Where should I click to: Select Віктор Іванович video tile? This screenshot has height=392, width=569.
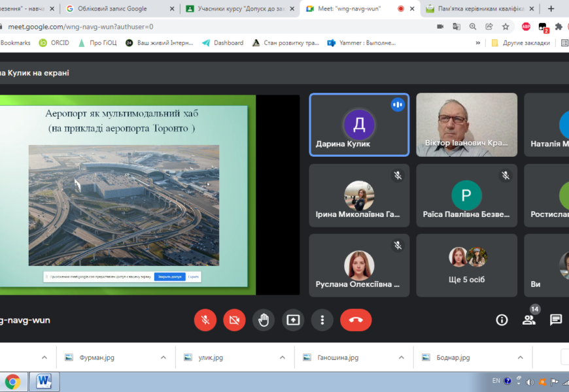pos(466,124)
